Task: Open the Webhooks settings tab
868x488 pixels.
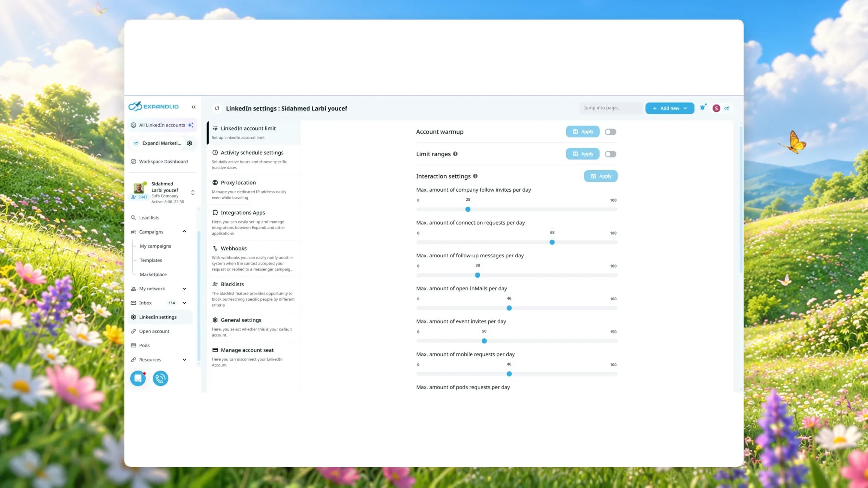Action: (x=254, y=258)
